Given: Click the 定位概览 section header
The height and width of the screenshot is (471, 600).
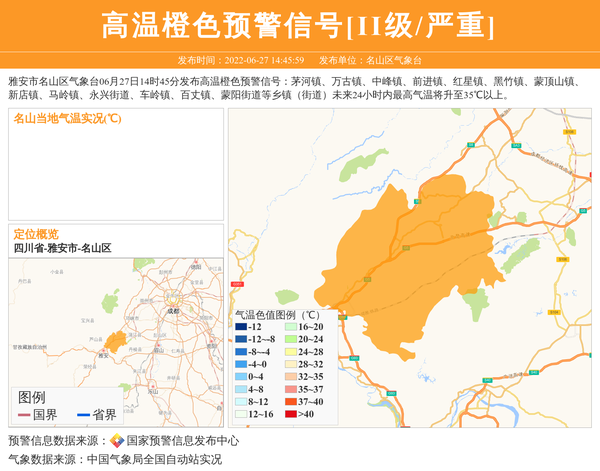Looking at the screenshot, I should point(36,234).
